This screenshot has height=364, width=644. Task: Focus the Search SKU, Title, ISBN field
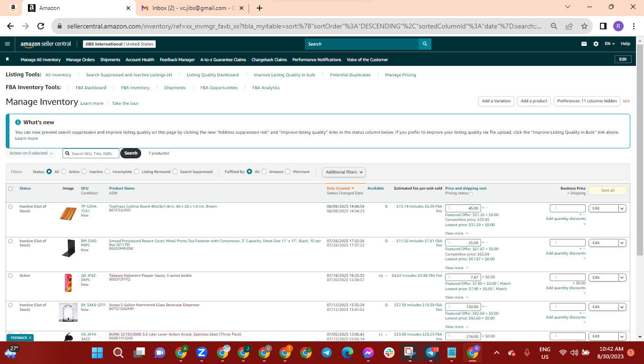91,154
